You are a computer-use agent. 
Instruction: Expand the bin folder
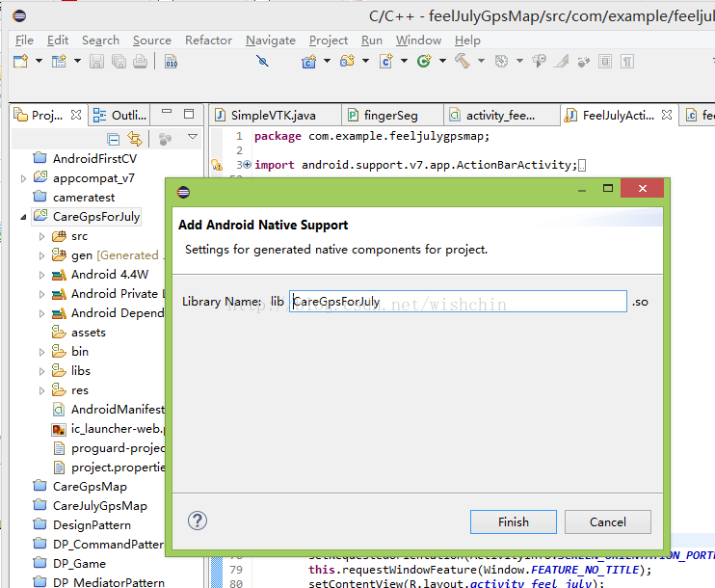pyautogui.click(x=42, y=352)
